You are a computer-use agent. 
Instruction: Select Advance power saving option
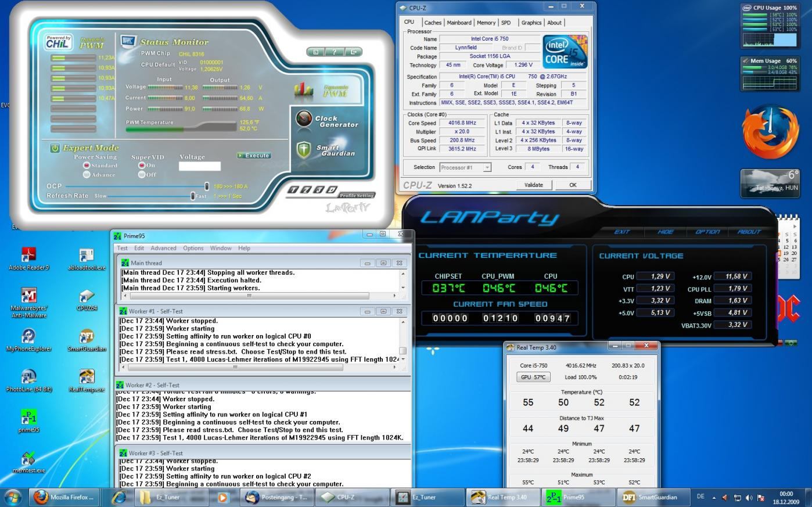click(x=87, y=174)
